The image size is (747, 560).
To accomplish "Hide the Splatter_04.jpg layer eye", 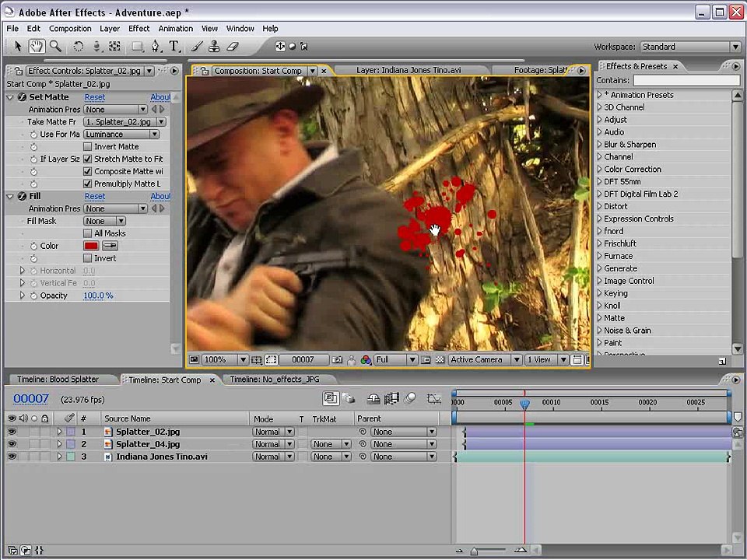I will [x=12, y=444].
